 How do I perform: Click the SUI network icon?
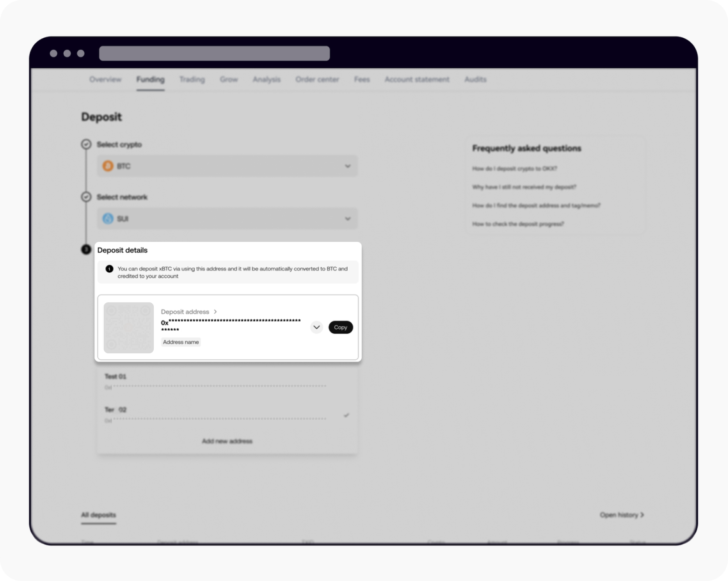point(108,219)
